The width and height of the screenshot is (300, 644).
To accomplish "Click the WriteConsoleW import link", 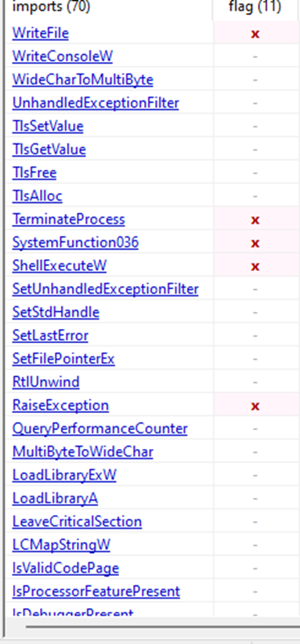I will [63, 56].
